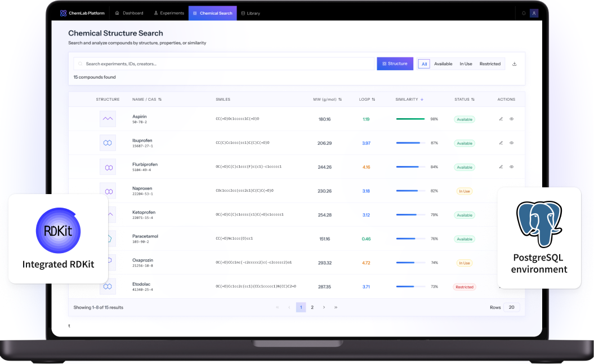
Task: Click Aspirin's Available status badge
Action: (465, 120)
